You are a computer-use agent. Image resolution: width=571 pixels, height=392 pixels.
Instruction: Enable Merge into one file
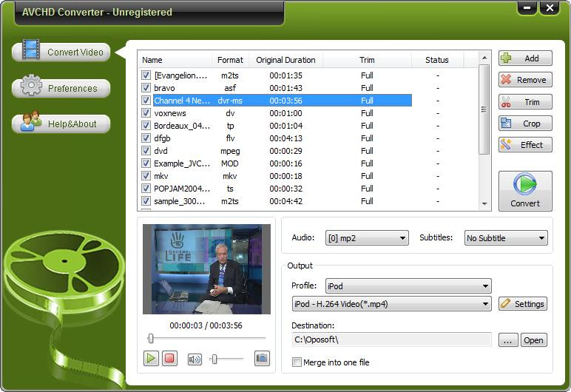[297, 362]
